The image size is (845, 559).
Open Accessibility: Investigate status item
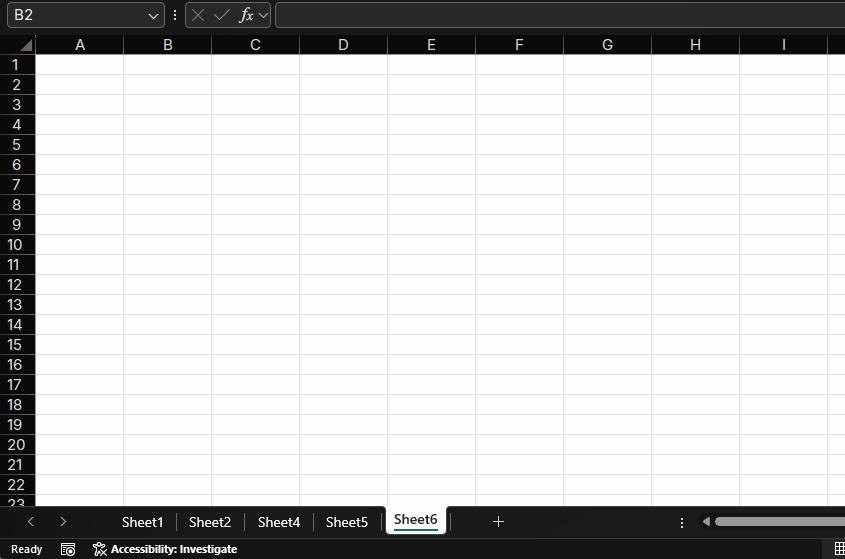tap(165, 549)
